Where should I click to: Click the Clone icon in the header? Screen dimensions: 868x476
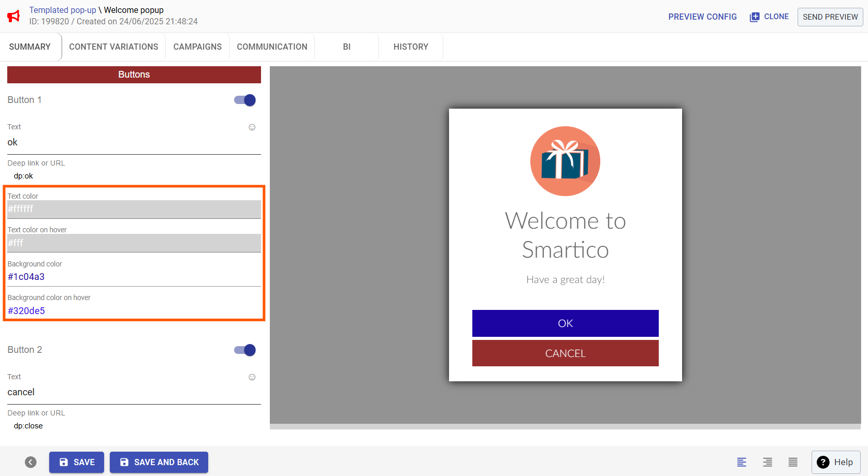[755, 17]
